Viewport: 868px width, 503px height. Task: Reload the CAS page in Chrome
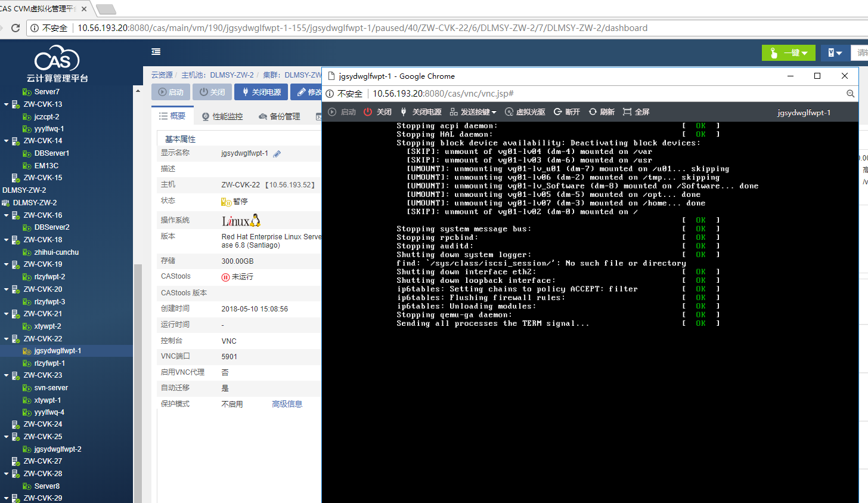point(15,28)
